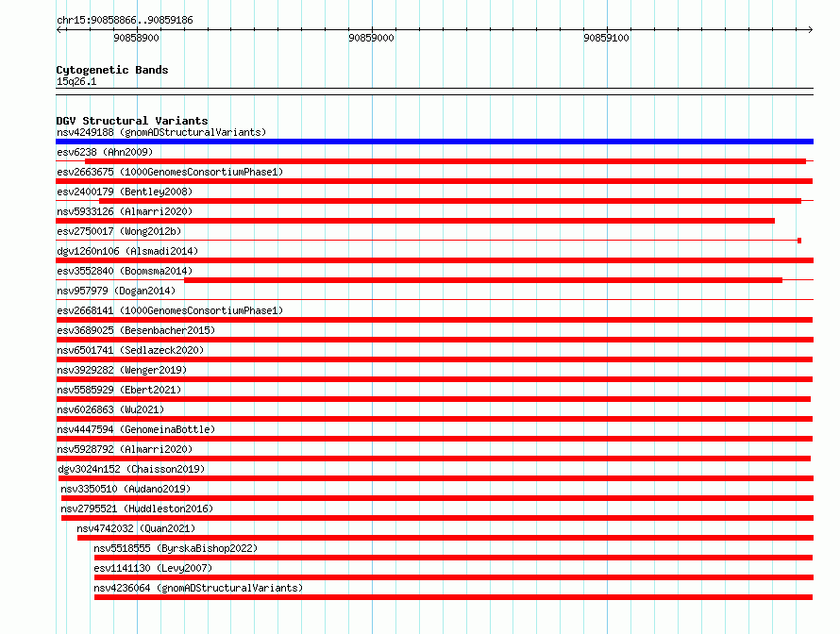This screenshot has height=634, width=840.
Task: Open esv3689025 (Besenbacher2015) variant
Action: point(136,330)
